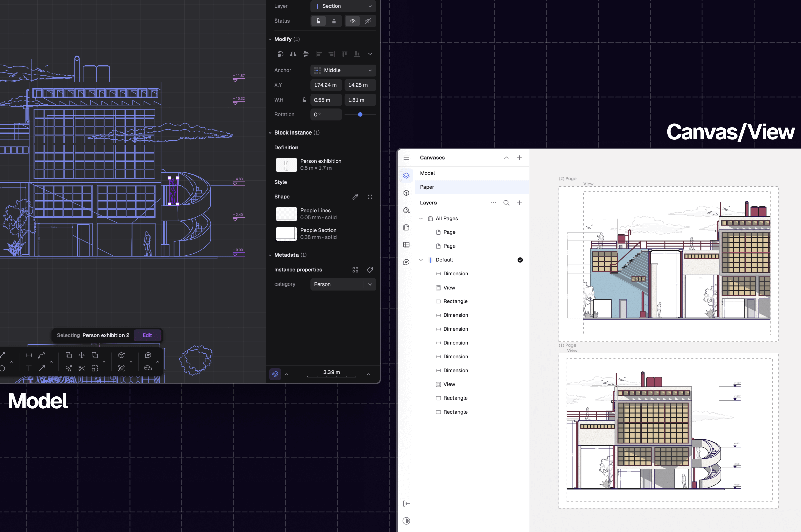Search layers with the magnifier icon
The image size is (801, 532).
[x=506, y=203]
